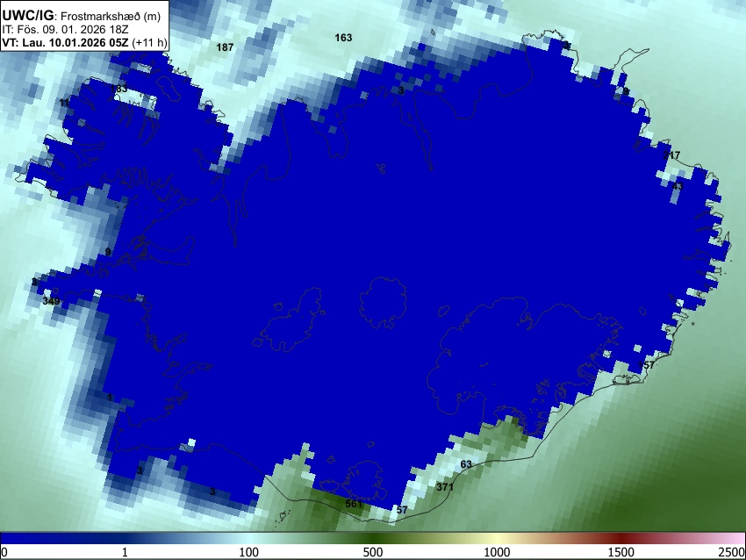Select the "IT: Fös. 09. 01. 2026 18Z" line
Image resolution: width=746 pixels, height=560 pixels.
[65, 30]
